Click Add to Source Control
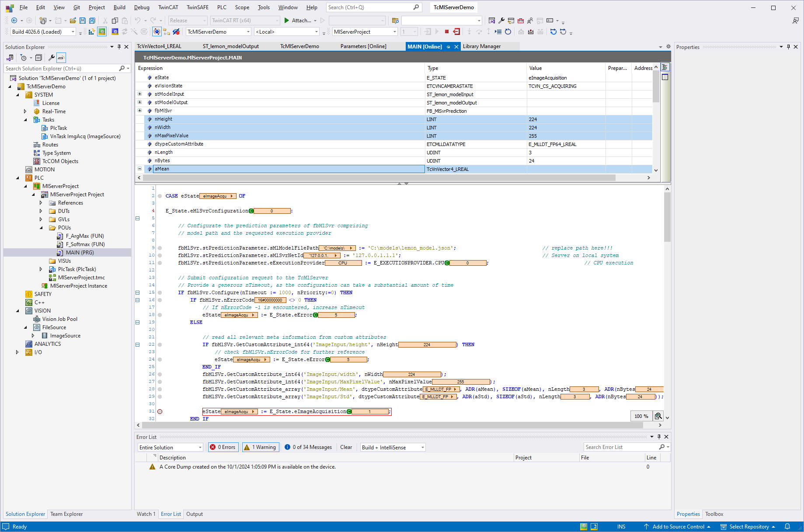The image size is (804, 532). click(677, 527)
